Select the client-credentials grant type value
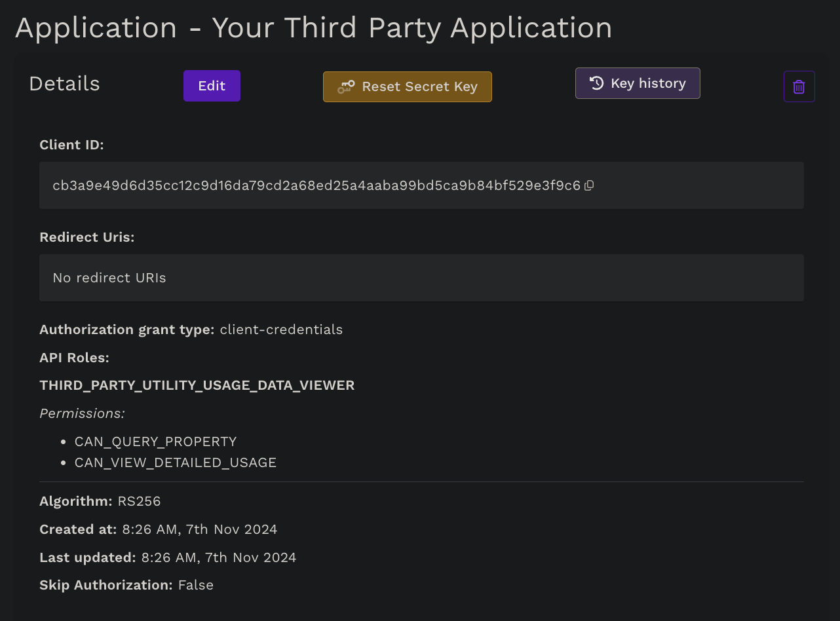Screen dimensions: 840x621 [281, 329]
